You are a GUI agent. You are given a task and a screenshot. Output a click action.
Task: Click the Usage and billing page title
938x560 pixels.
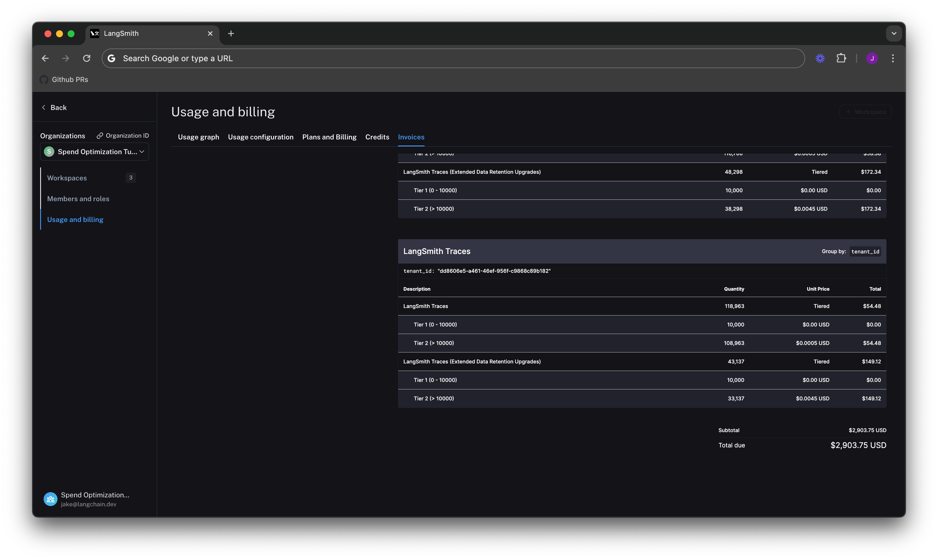coord(223,112)
